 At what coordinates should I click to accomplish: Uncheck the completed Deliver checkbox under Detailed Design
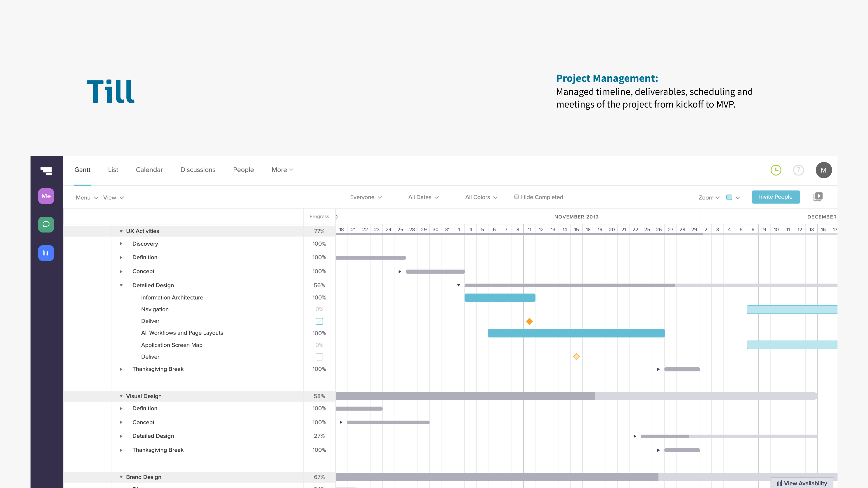pyautogui.click(x=319, y=321)
